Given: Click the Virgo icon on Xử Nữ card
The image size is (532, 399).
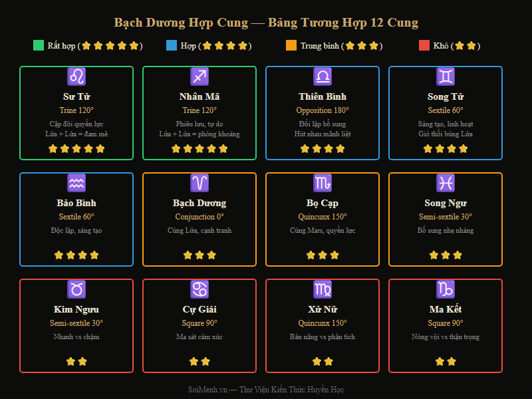Looking at the screenshot, I should tap(323, 288).
